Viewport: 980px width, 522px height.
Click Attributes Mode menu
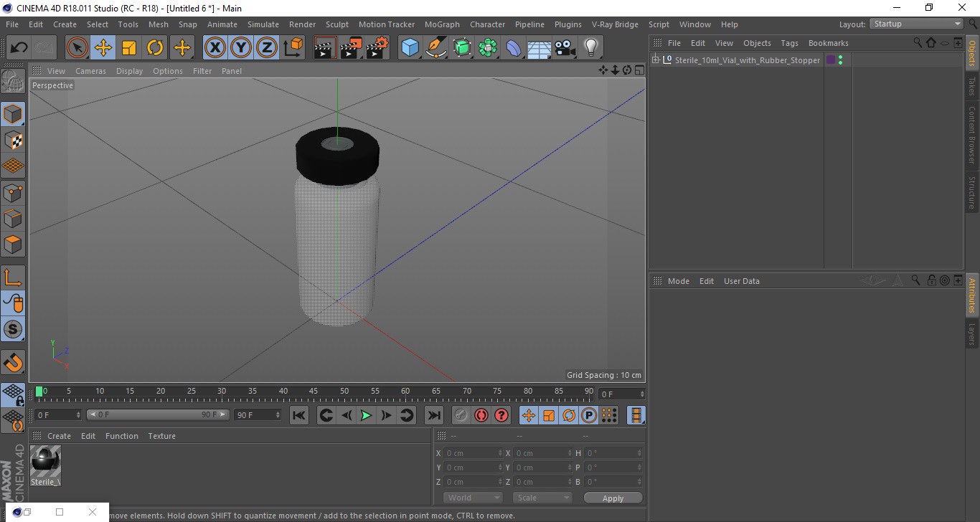(x=678, y=281)
